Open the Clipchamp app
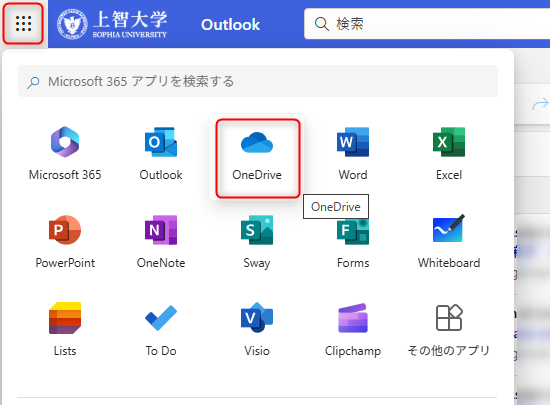 353,330
